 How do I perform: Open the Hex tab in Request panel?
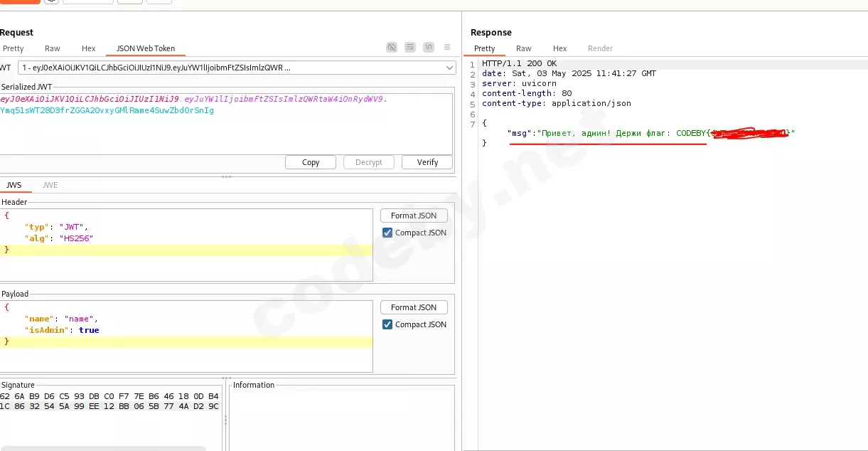point(88,48)
